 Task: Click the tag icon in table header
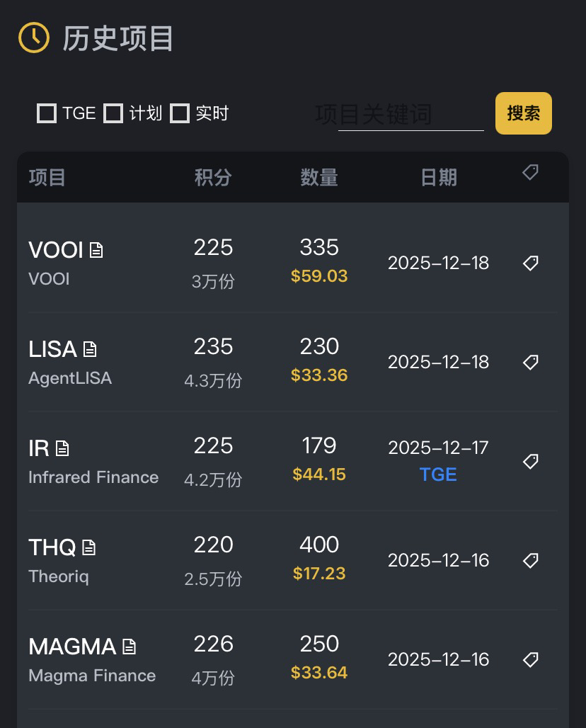(x=531, y=172)
